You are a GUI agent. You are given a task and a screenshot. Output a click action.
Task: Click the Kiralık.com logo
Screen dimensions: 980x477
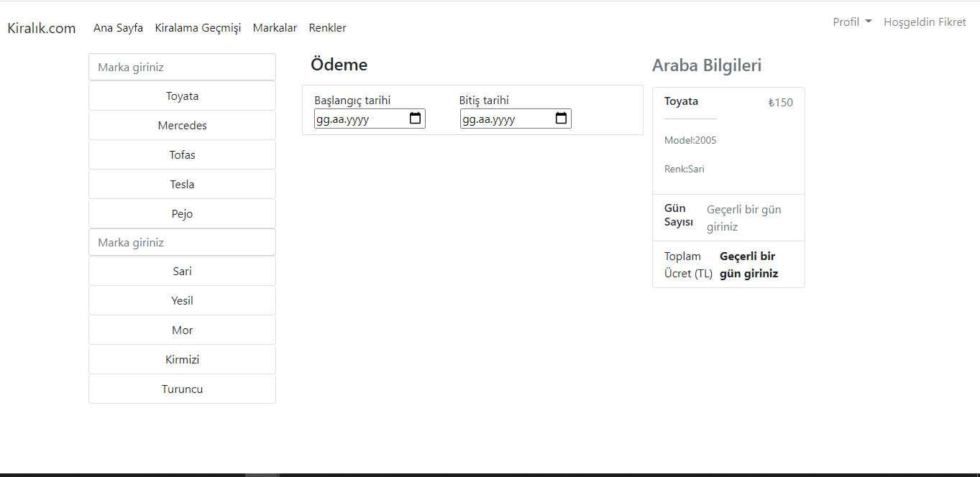coord(41,27)
